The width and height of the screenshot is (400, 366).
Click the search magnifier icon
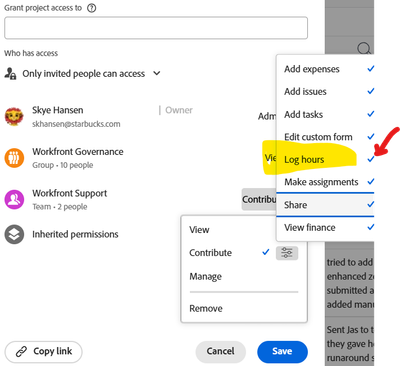click(365, 49)
